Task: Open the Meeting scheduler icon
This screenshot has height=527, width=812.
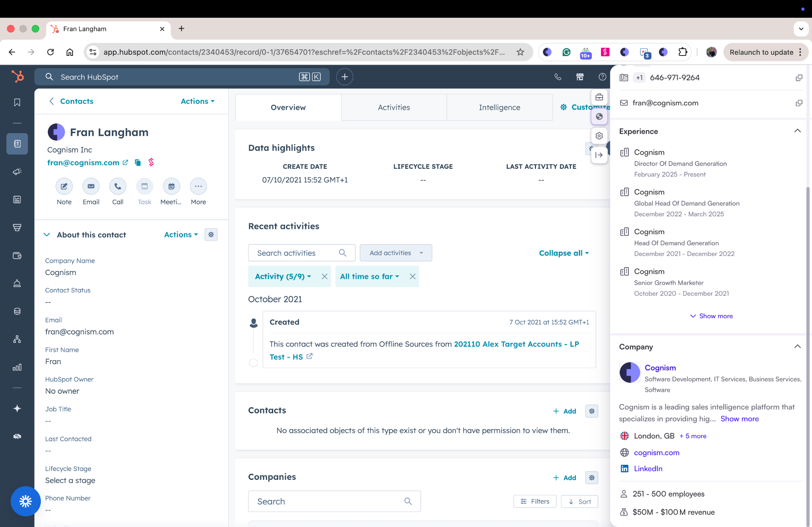Action: (171, 187)
